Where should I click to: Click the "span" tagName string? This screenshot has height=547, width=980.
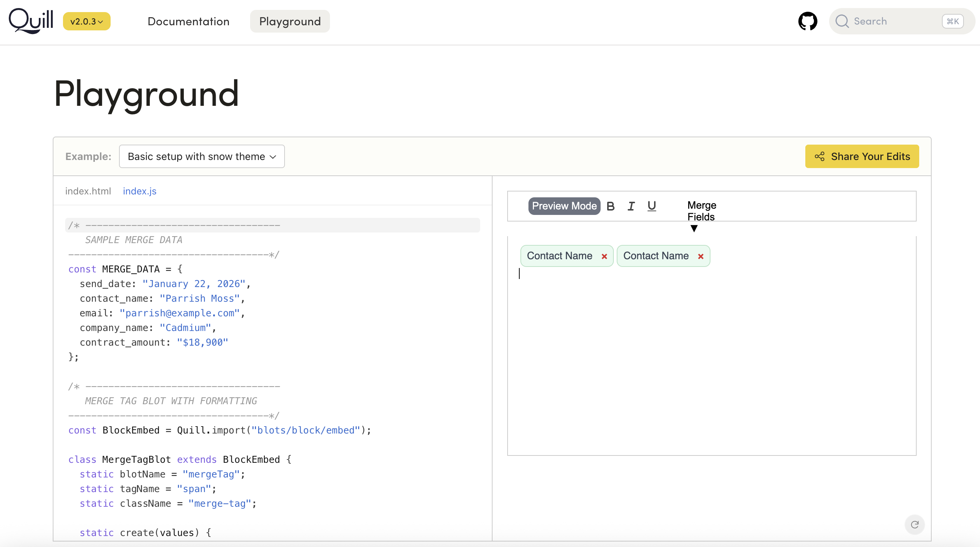point(194,488)
